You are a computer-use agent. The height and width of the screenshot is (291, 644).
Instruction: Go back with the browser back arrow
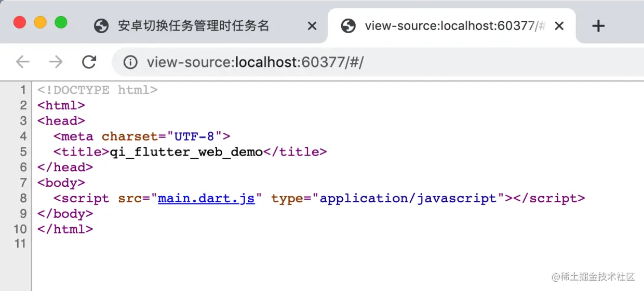[x=23, y=62]
